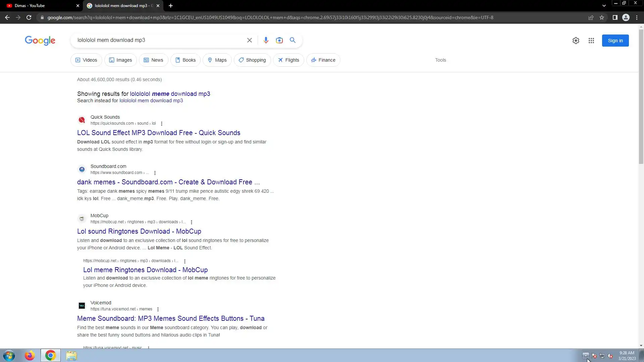Click the magnifying glass search button
Screen dimensions: 644x362
(292, 40)
